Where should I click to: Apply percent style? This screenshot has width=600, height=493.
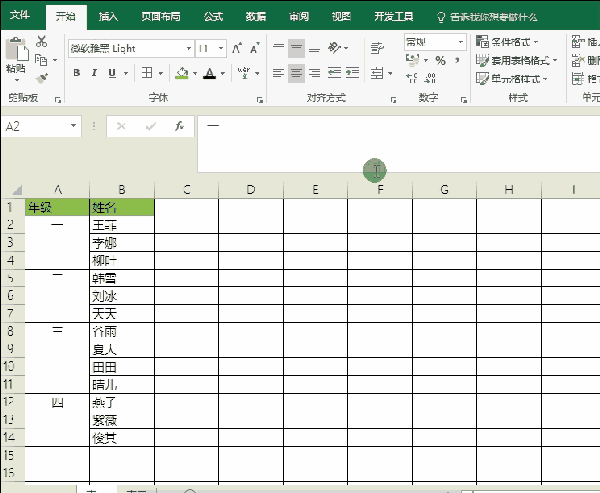440,60
